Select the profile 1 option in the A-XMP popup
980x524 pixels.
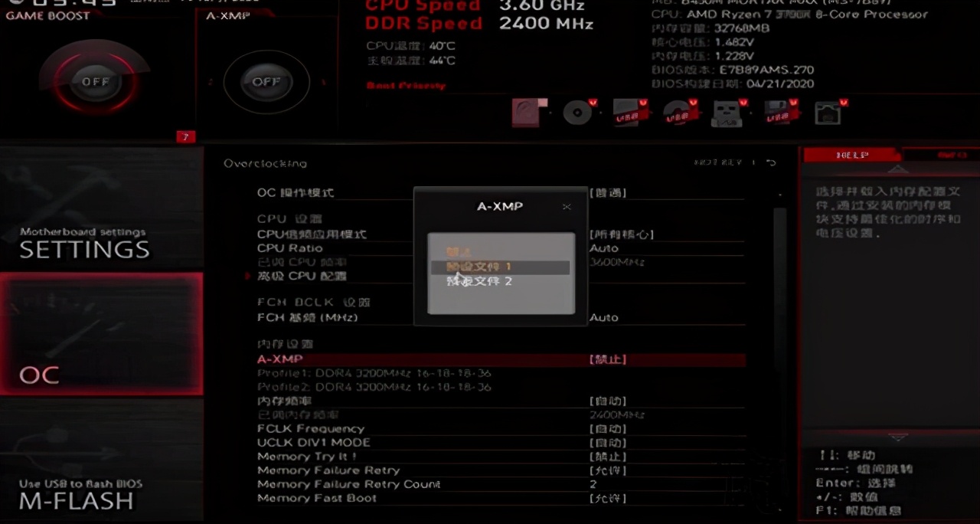pos(500,267)
